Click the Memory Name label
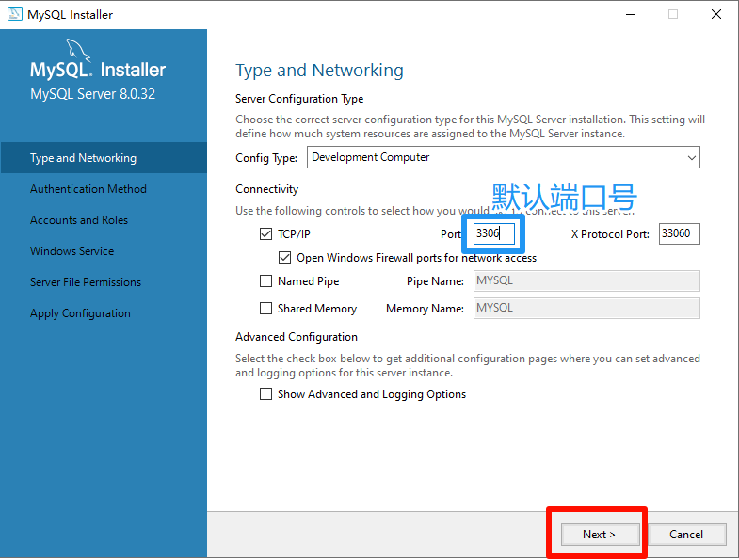Viewport: 739px width, 560px height. [x=425, y=309]
